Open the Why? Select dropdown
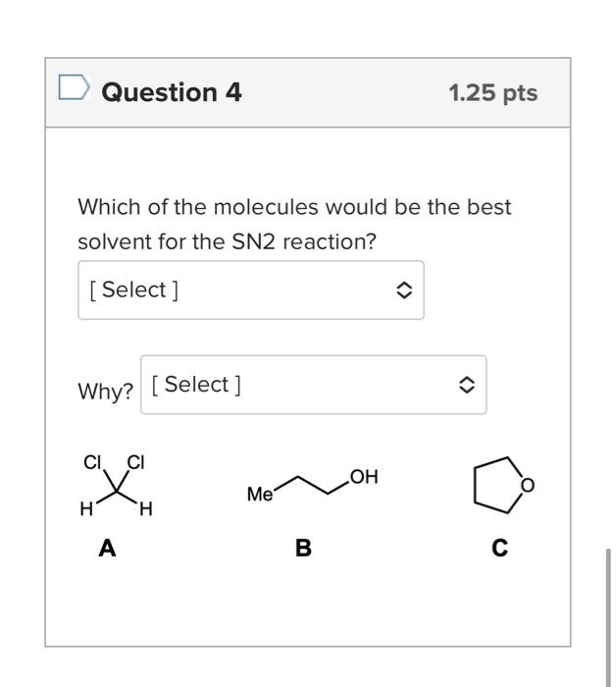 pyautogui.click(x=314, y=385)
